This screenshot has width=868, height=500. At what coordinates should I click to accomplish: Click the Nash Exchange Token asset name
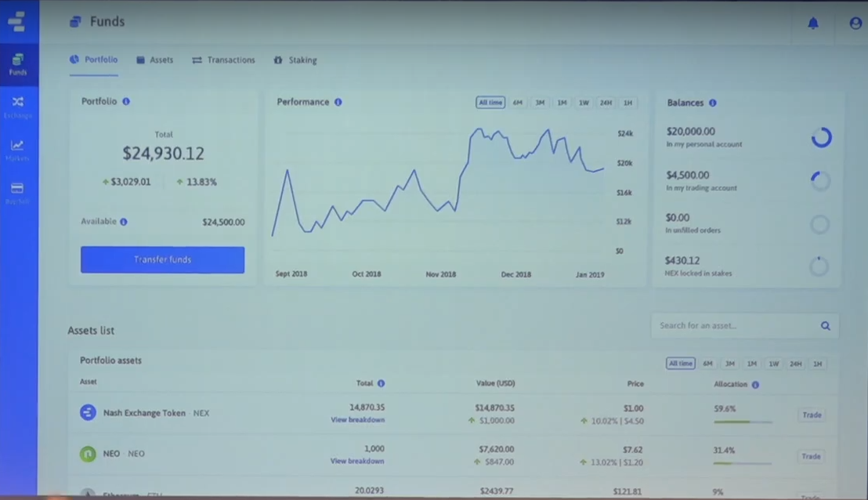pyautogui.click(x=144, y=413)
